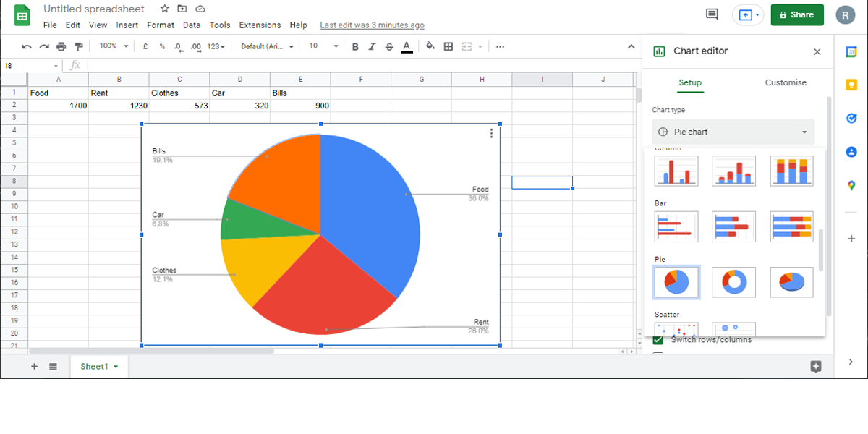Check the cloud document status icon
Image resolution: width=868 pixels, height=434 pixels.
[x=200, y=9]
